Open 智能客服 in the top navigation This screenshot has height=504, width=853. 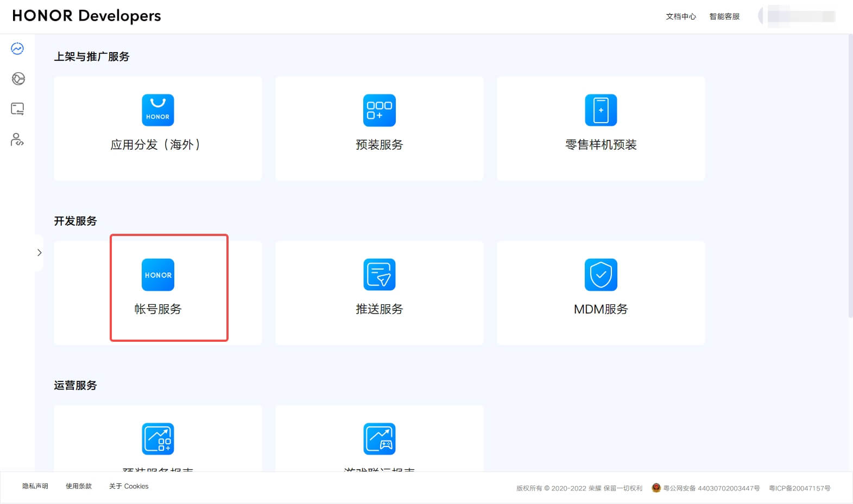tap(724, 17)
